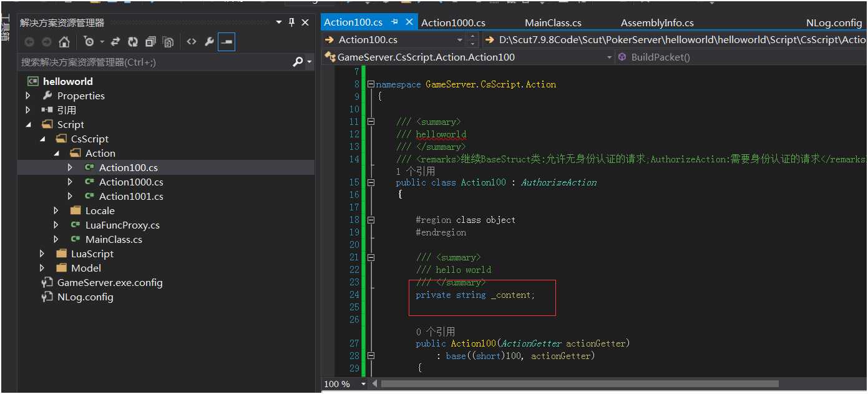This screenshot has width=868, height=394.
Task: Toggle the pin on the Action100.cs tab
Action: pos(394,22)
